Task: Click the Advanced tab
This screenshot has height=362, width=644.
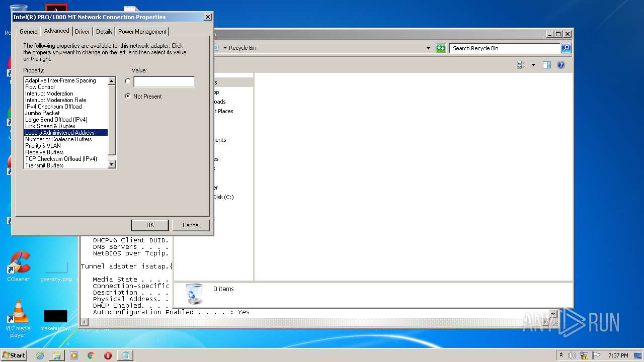Action: [x=56, y=31]
